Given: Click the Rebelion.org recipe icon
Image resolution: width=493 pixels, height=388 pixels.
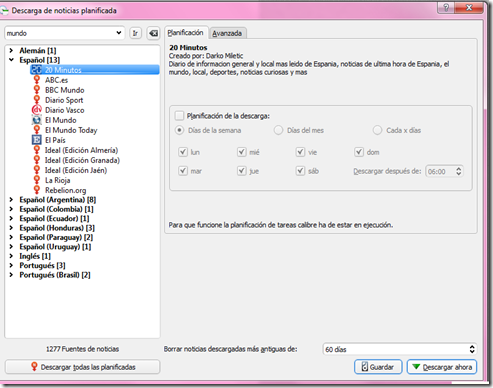Looking at the screenshot, I should point(37,190).
